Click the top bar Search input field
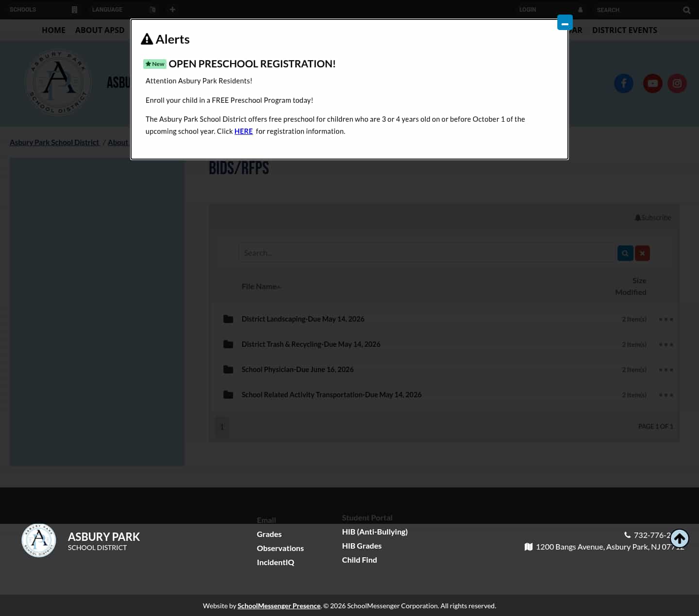This screenshot has height=616, width=699. tap(636, 10)
